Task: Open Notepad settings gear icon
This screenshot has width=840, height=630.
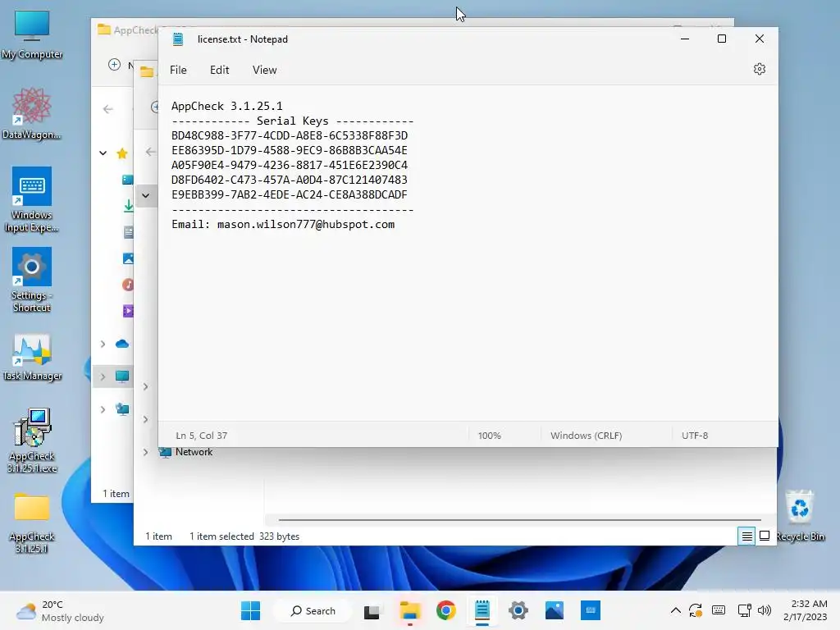Action: 759,69
